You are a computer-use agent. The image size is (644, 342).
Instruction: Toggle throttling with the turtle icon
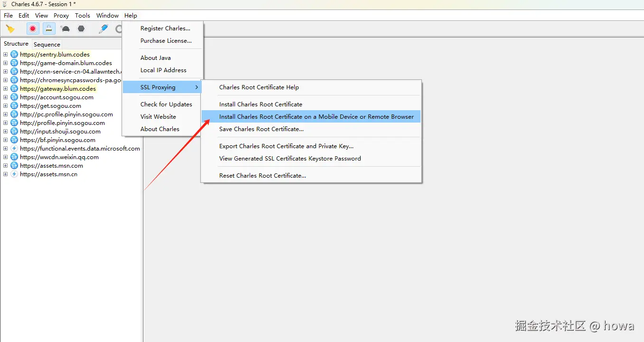tap(65, 28)
